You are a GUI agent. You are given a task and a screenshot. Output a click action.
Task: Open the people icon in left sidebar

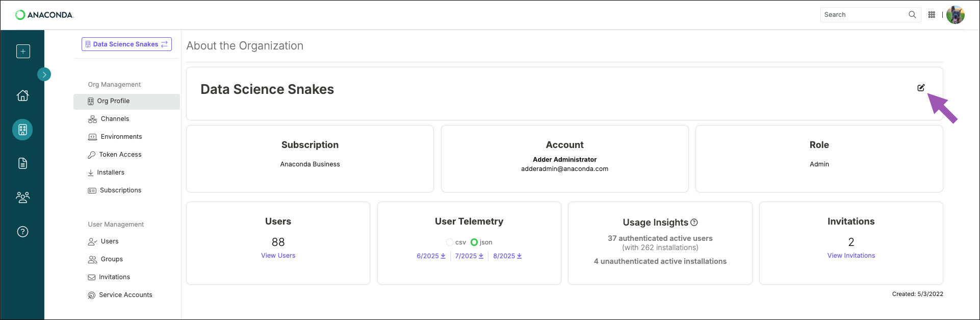(x=23, y=198)
